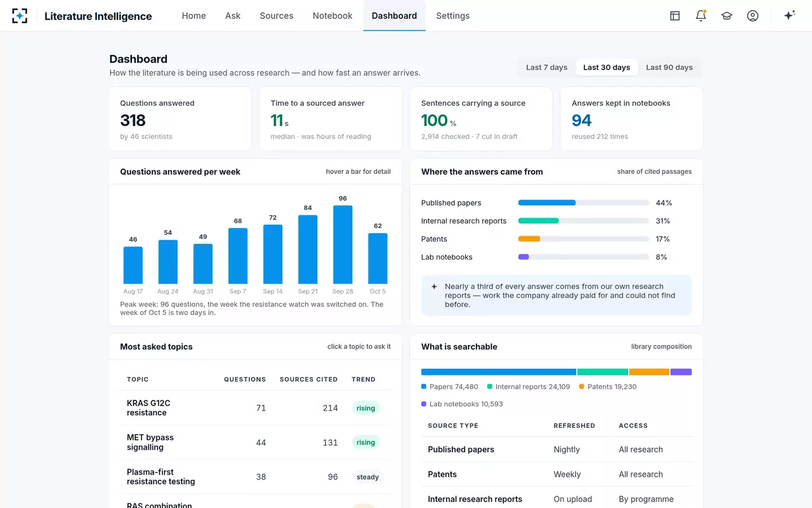Viewport: 812px width, 508px height.
Task: Open the Ask tab
Action: coord(233,16)
